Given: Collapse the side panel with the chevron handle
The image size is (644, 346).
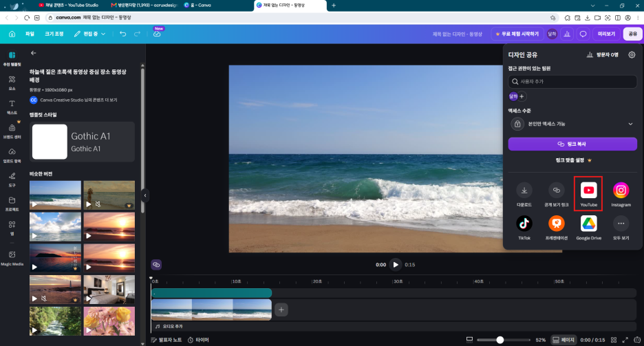Looking at the screenshot, I should [x=145, y=195].
